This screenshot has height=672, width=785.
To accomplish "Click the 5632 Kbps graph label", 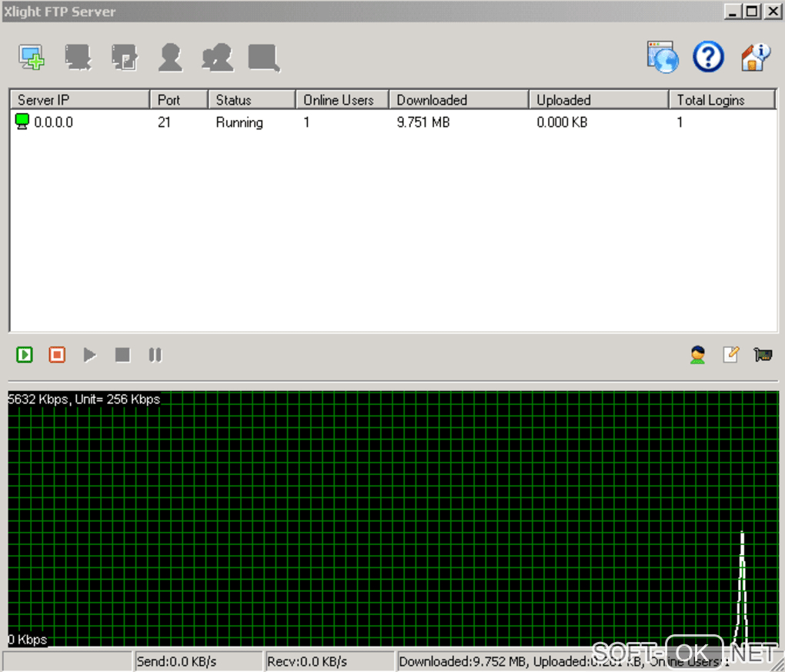I will click(x=84, y=399).
